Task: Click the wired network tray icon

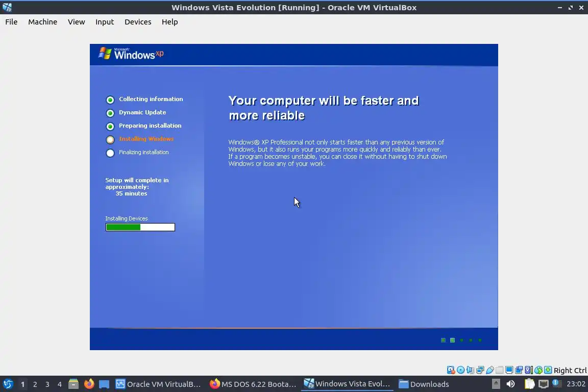Action: click(544, 384)
